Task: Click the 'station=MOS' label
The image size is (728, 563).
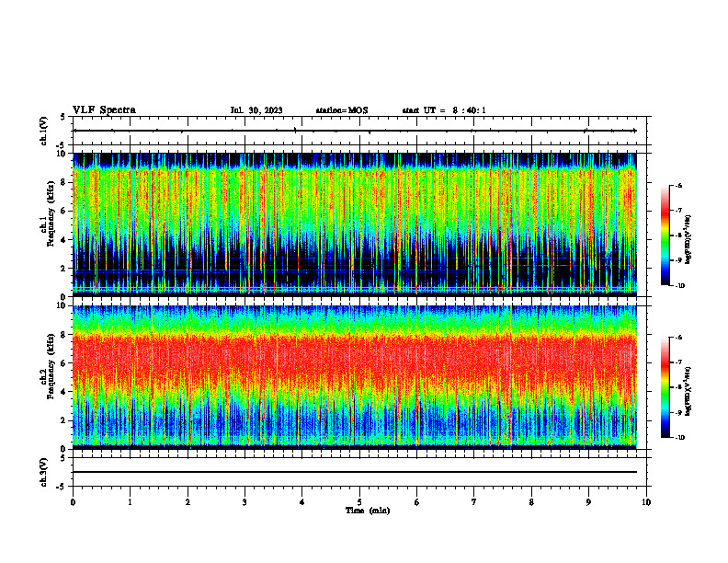Action: 342,110
